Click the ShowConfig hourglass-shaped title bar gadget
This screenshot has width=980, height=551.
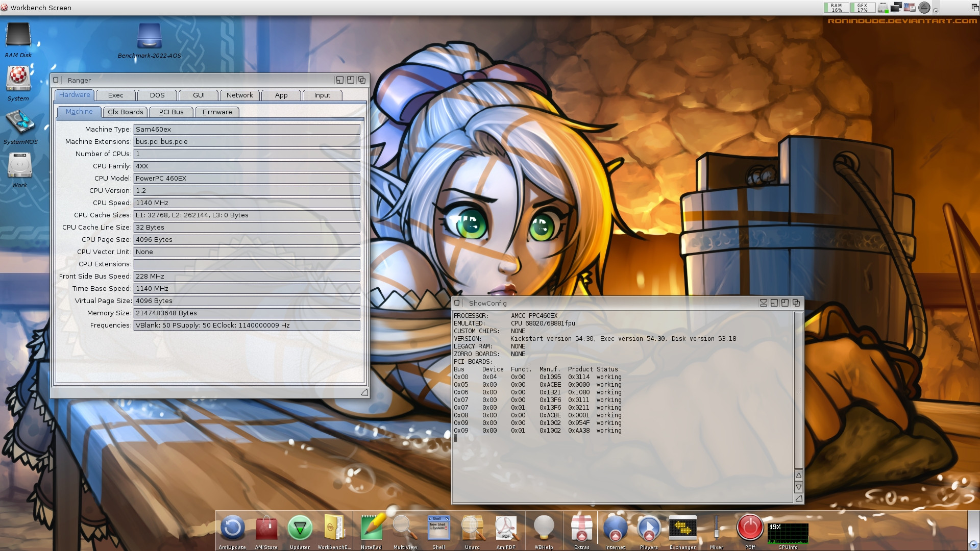tap(763, 303)
